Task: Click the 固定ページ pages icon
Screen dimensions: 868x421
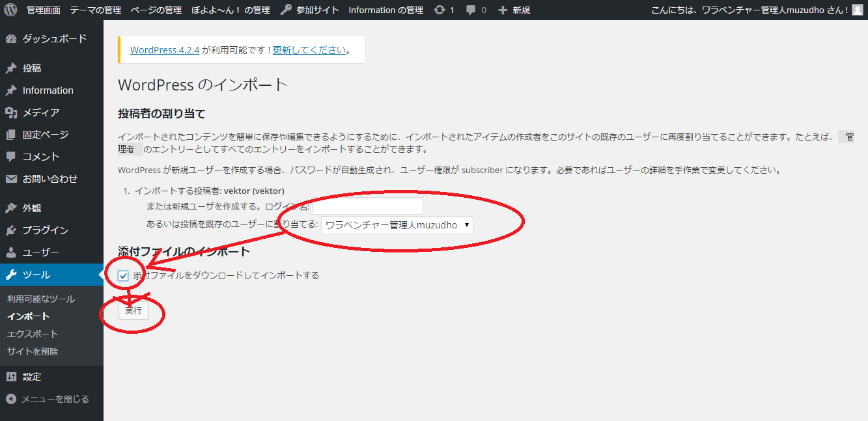Action: [10, 135]
